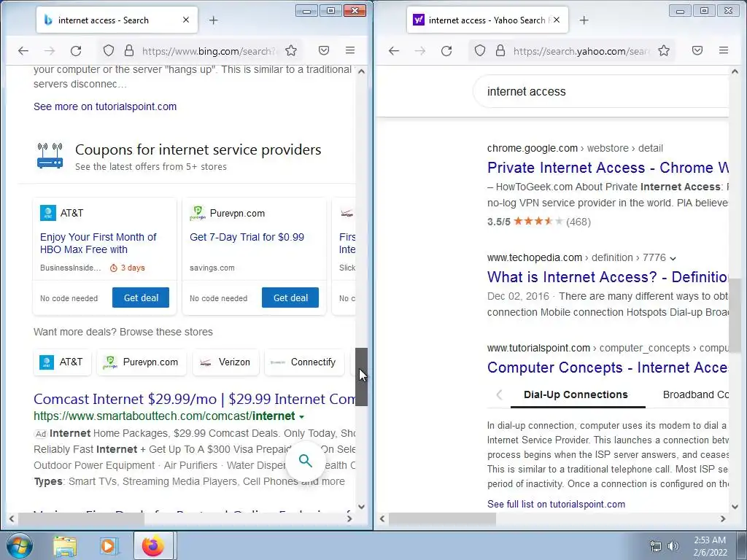Open new tab in Bing window

214,20
